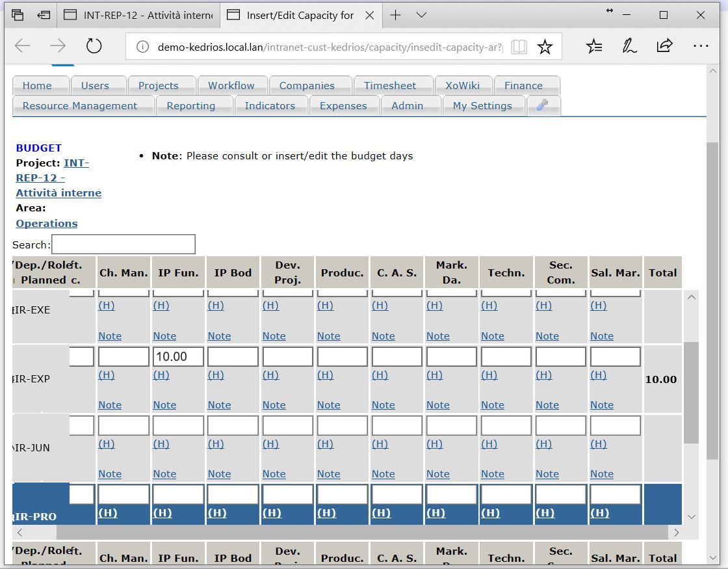Open the Home navigation tab
The width and height of the screenshot is (728, 569).
click(37, 85)
